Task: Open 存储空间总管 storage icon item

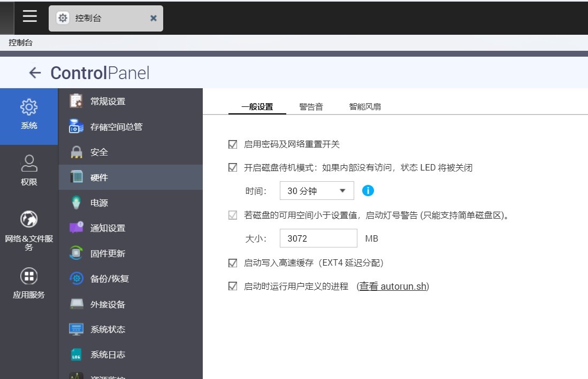Action: (115, 127)
